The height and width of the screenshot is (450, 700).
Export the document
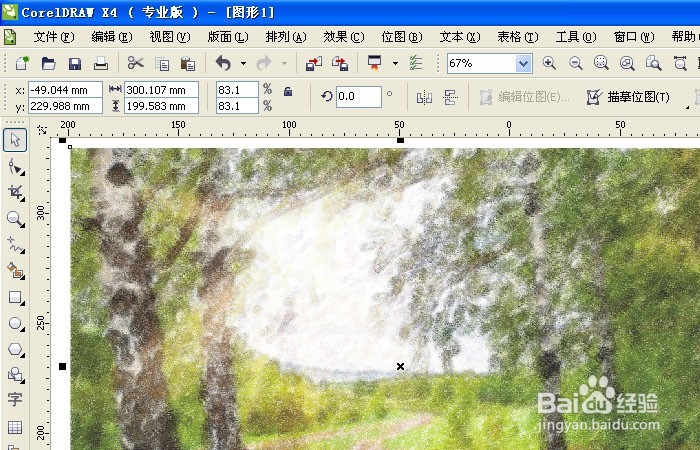tap(340, 63)
